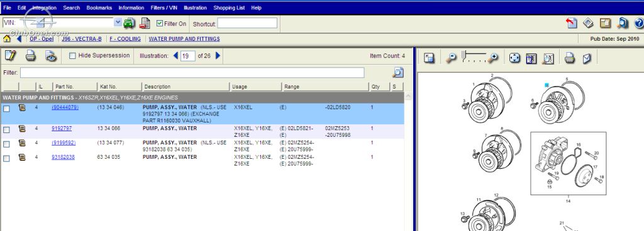Viewport: 644px width, 231px height.
Task: Open the book search icon top right
Action: tap(623, 23)
